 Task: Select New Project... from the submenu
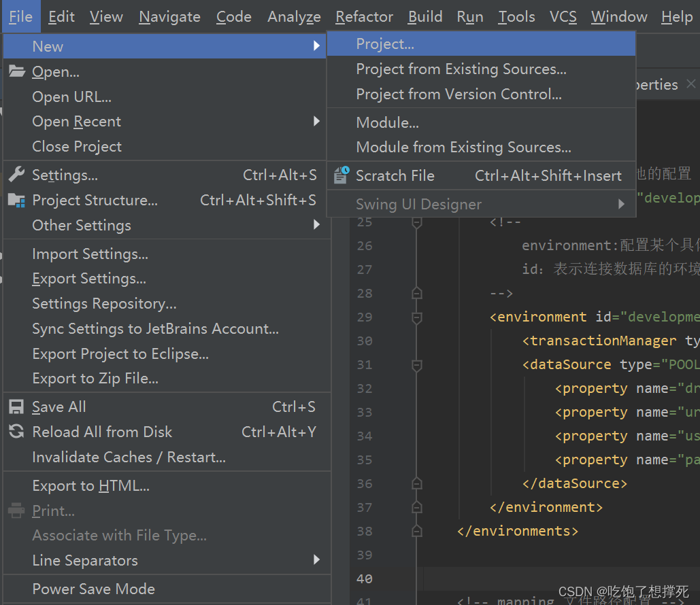[481, 44]
